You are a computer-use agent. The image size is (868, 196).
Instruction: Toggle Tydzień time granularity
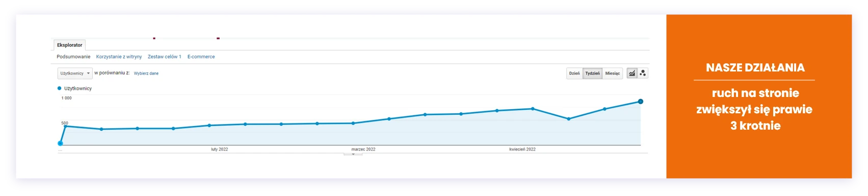point(592,73)
